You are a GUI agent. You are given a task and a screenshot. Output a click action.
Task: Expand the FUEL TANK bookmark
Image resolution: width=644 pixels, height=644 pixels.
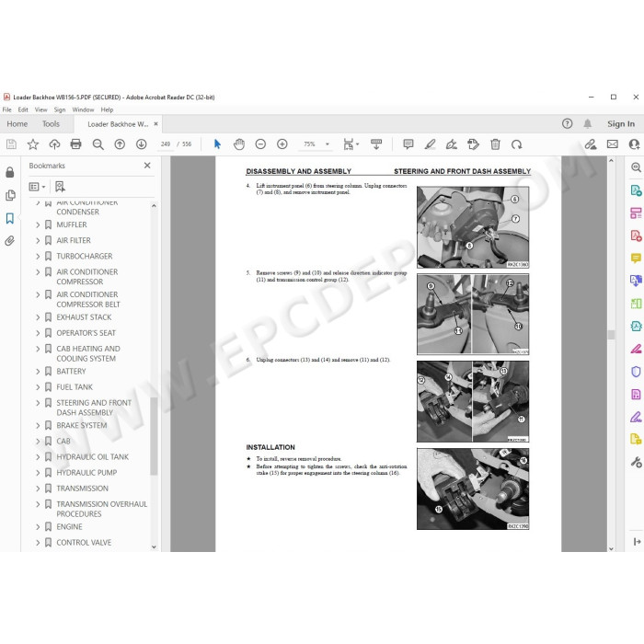click(38, 387)
